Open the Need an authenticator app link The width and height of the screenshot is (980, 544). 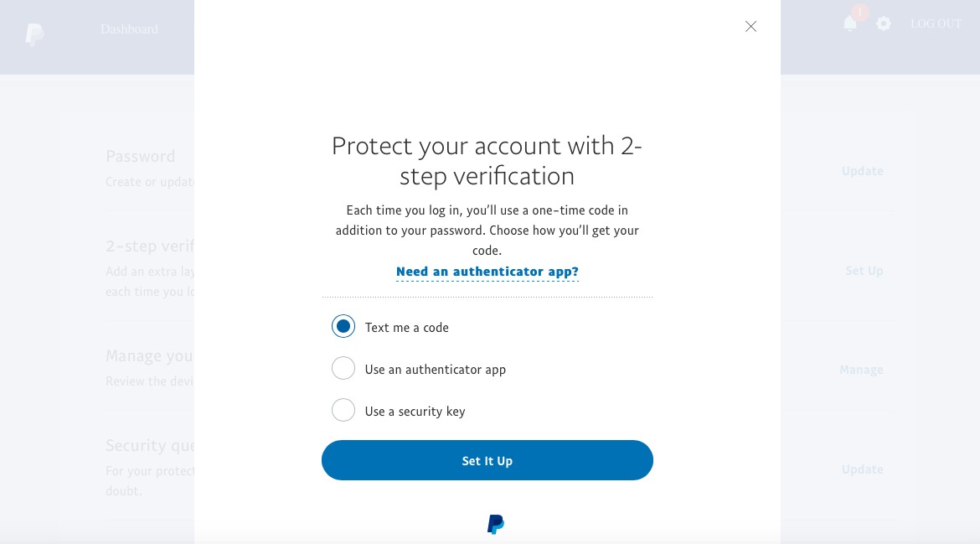click(x=487, y=272)
